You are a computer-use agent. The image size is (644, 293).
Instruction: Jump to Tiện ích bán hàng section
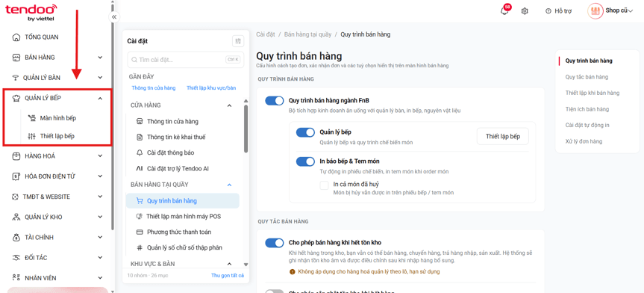[x=587, y=109]
